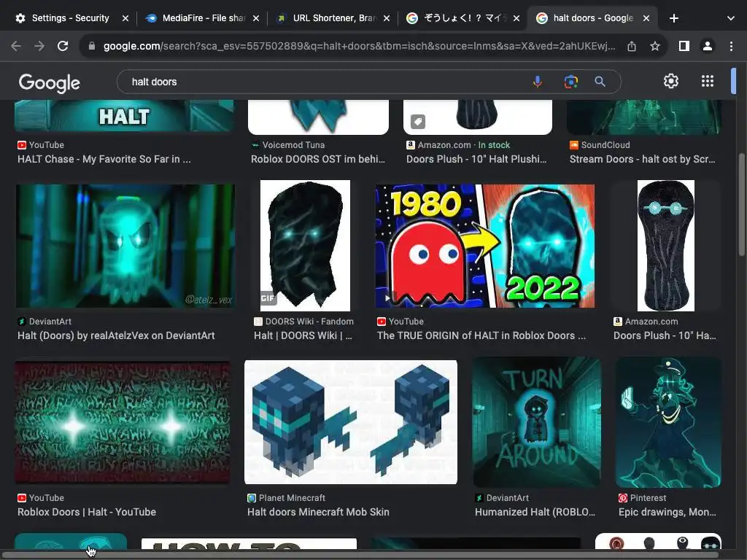Open Minecraft Halt mob skin image
747x560 pixels.
click(x=351, y=422)
